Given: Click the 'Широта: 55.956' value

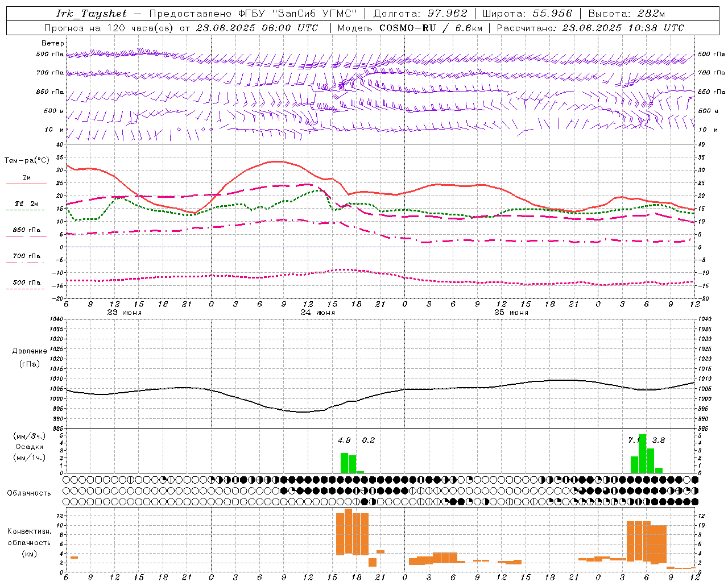Looking at the screenshot, I should pos(527,14).
